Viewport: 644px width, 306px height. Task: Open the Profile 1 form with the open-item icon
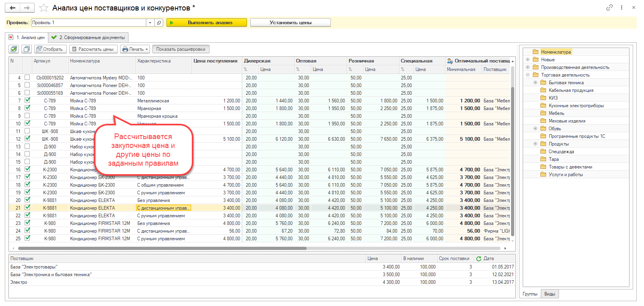click(159, 23)
